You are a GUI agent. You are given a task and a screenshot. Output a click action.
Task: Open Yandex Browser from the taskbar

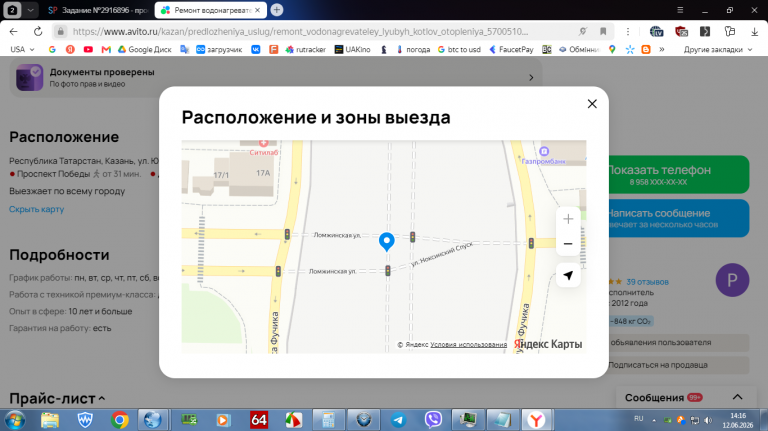[537, 420]
